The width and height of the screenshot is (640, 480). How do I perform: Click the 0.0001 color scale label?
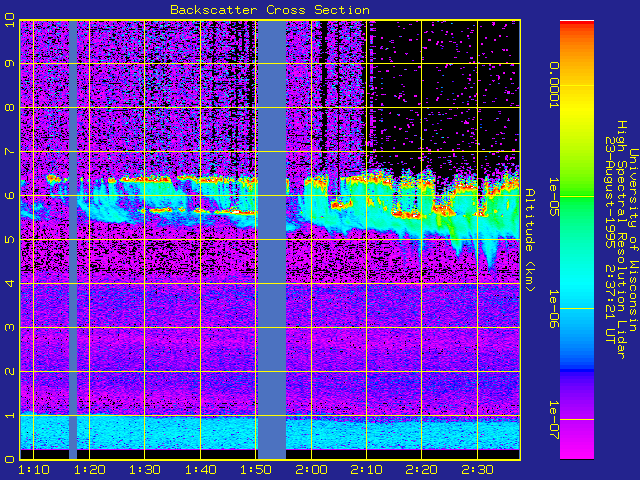tap(553, 85)
